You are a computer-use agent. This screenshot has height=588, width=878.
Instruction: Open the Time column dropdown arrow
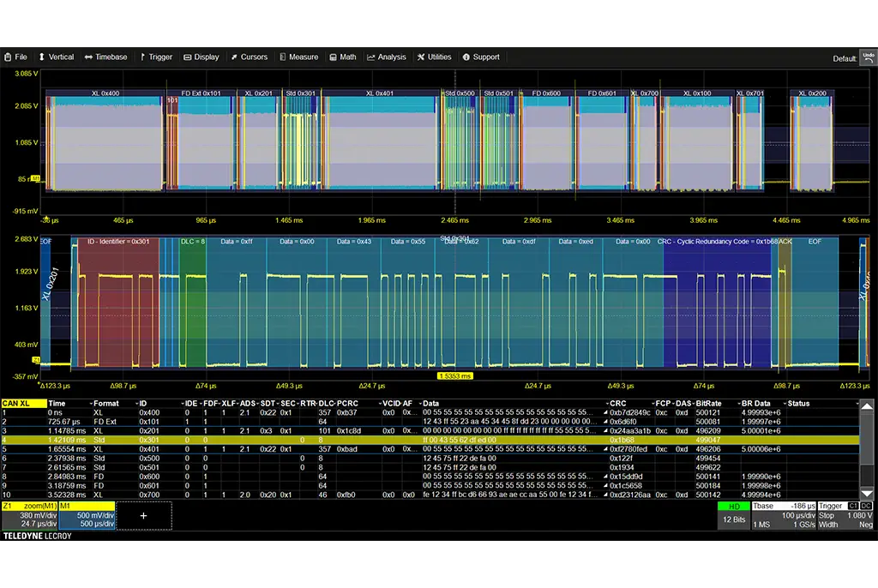click(91, 404)
